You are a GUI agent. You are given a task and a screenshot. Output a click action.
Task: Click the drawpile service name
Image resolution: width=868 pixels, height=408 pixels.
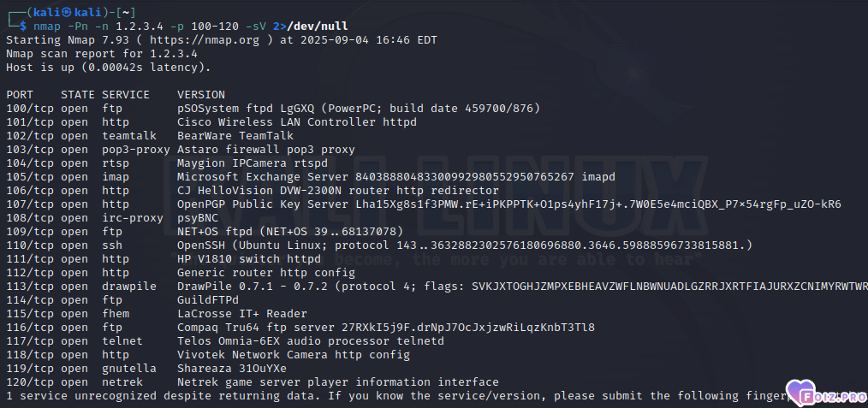coord(129,286)
